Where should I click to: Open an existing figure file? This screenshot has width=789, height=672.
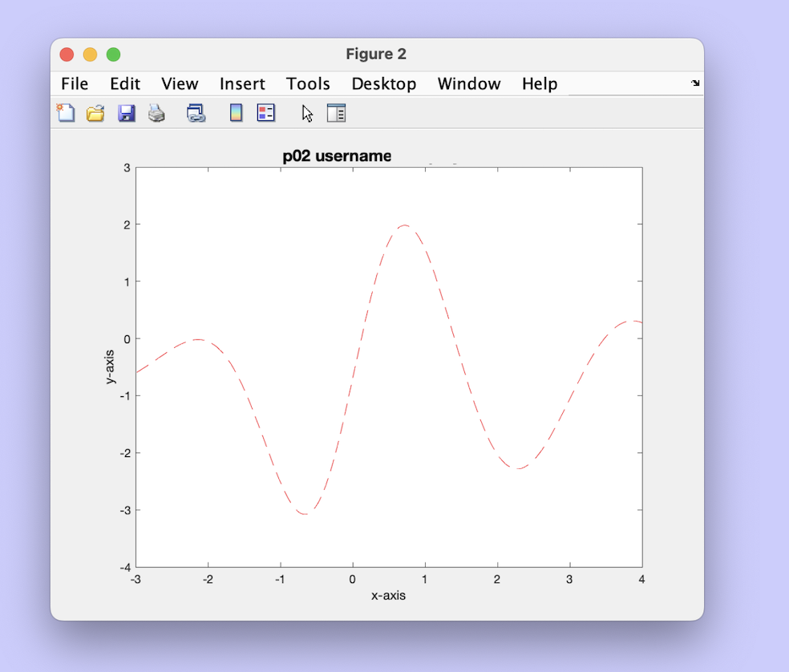pyautogui.click(x=95, y=113)
